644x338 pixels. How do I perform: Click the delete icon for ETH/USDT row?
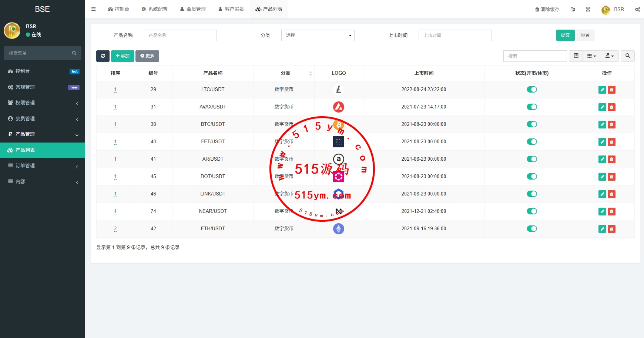click(611, 229)
